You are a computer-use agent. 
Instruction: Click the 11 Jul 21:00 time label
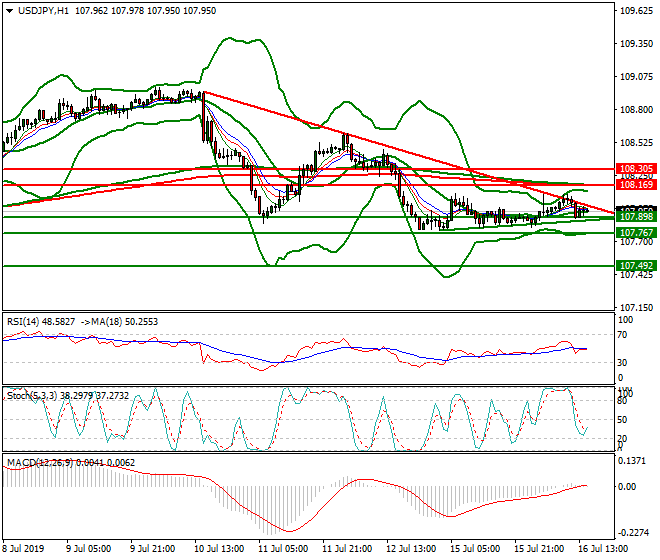(347, 549)
